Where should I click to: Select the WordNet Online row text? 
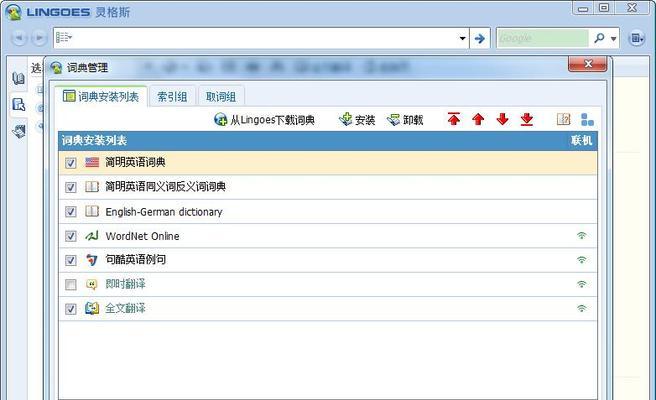pyautogui.click(x=142, y=236)
